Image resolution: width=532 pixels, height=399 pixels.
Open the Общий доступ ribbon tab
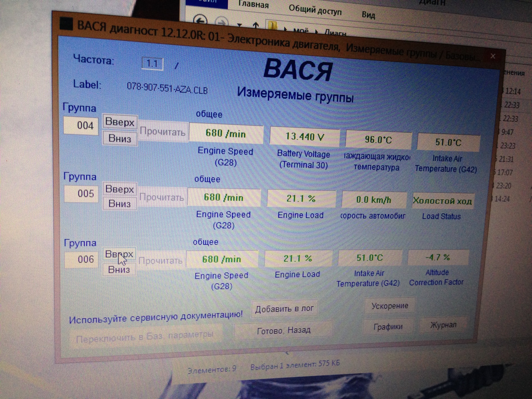click(315, 10)
